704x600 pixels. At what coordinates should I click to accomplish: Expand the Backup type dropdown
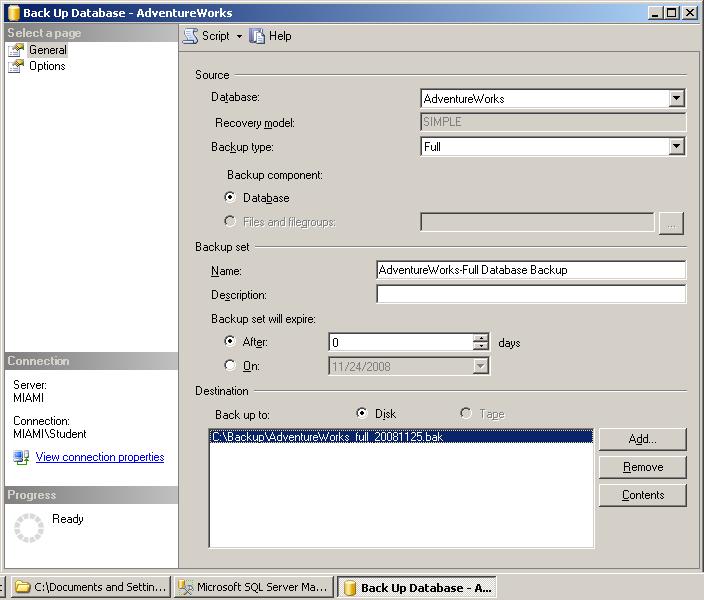[x=676, y=146]
